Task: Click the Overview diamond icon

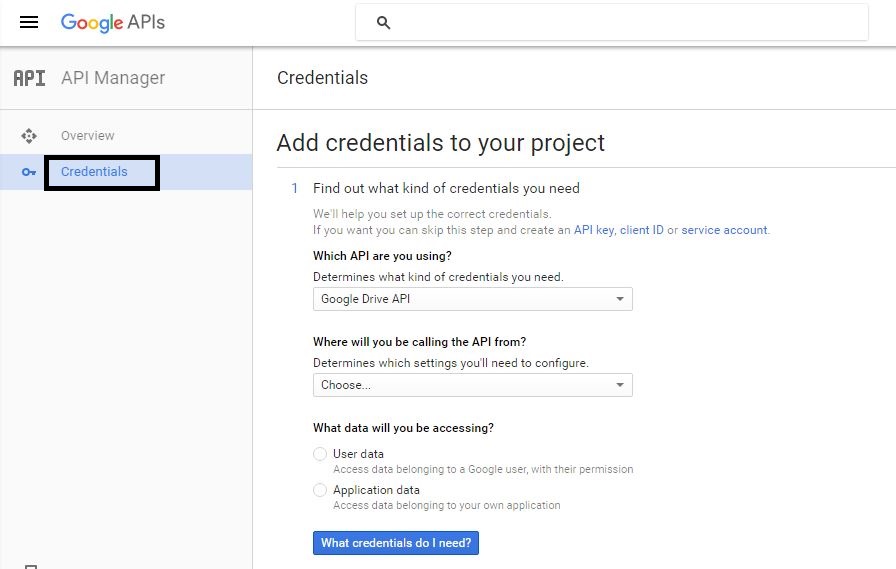Action: click(29, 136)
